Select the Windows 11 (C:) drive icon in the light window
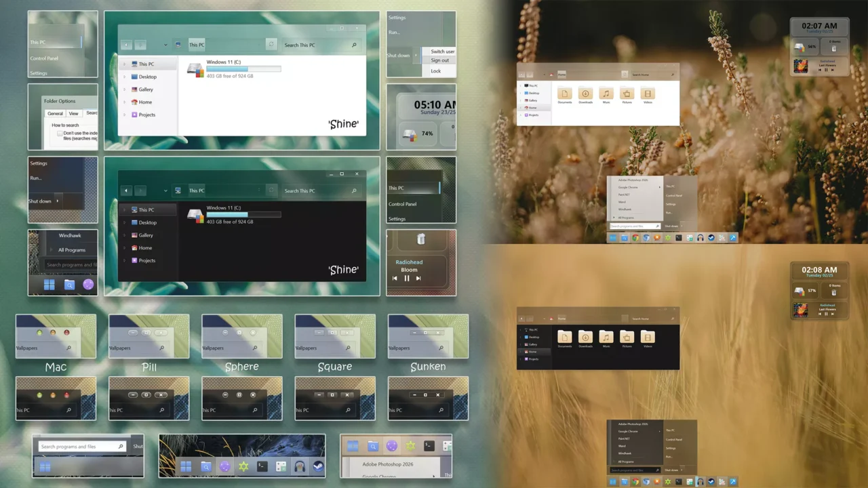This screenshot has width=868, height=488. coord(195,69)
